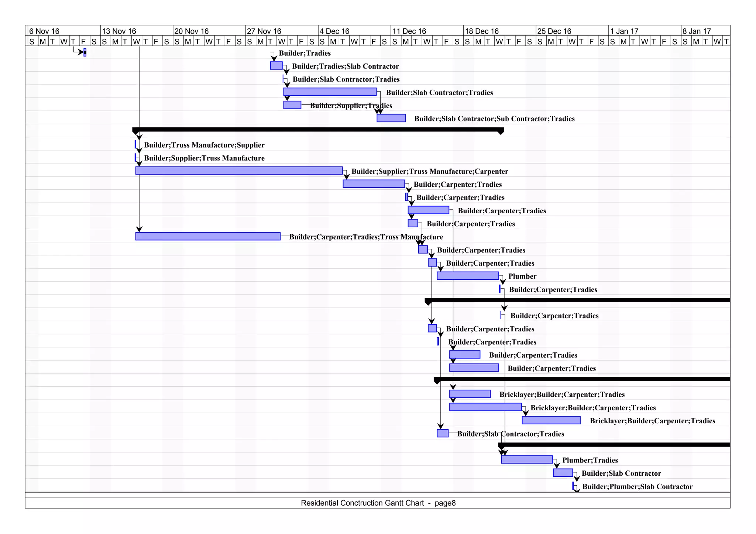The width and height of the screenshot is (756, 534).
Task: Click the task bar labeled Plumber;Tradies
Action: 527,459
